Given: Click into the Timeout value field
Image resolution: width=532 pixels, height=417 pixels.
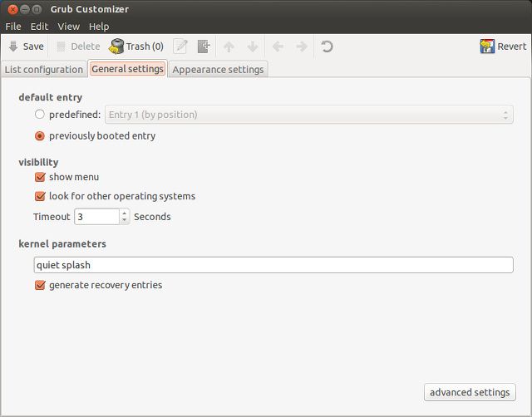Looking at the screenshot, I should [x=97, y=217].
